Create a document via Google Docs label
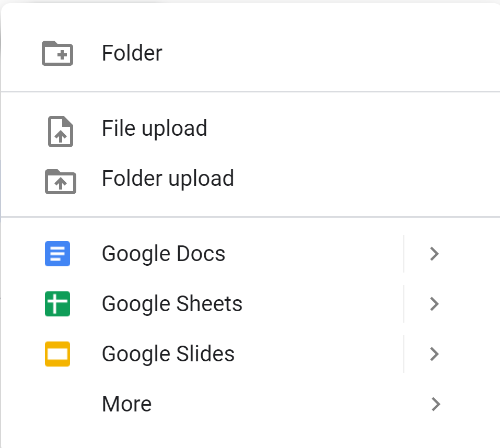This screenshot has height=448, width=500. click(164, 254)
